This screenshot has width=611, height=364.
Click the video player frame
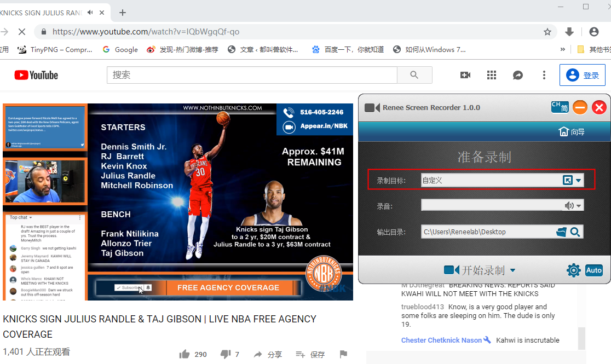click(178, 202)
